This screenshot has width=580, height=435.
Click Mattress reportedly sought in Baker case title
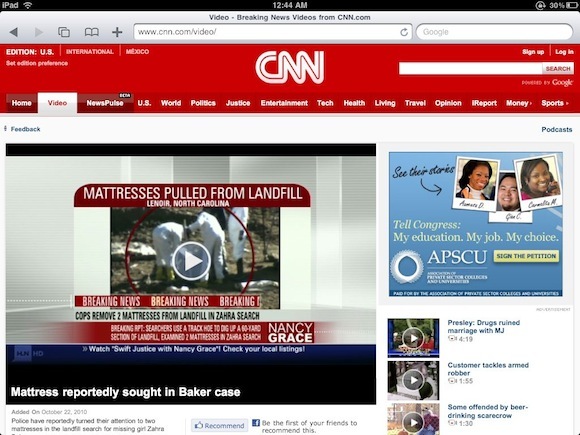(x=125, y=392)
